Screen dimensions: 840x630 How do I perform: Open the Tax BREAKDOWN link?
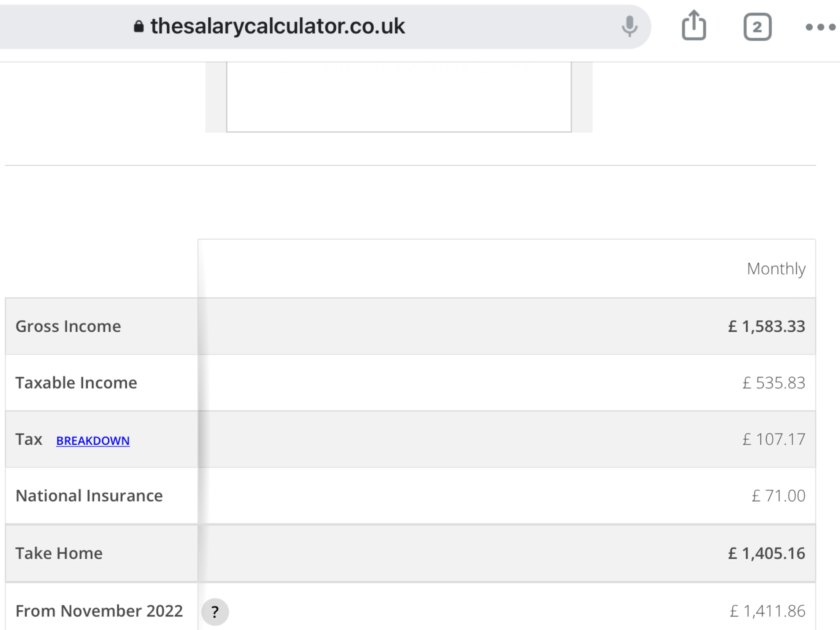point(93,441)
